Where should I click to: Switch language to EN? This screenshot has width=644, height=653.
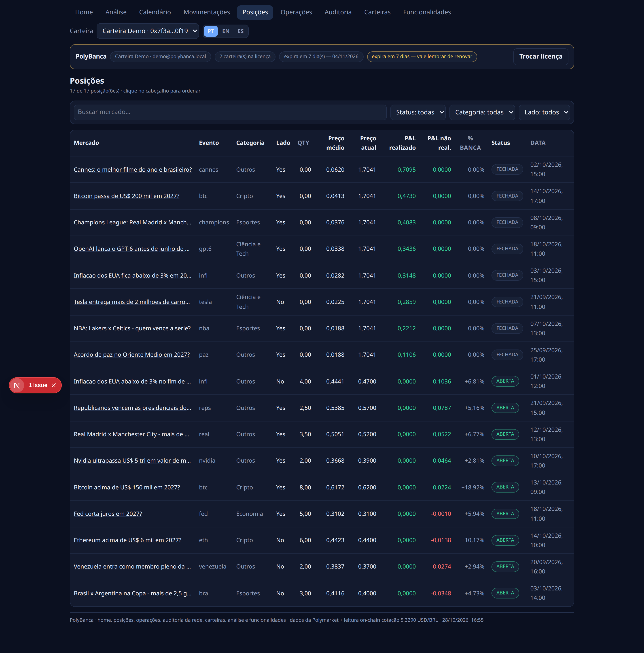226,31
